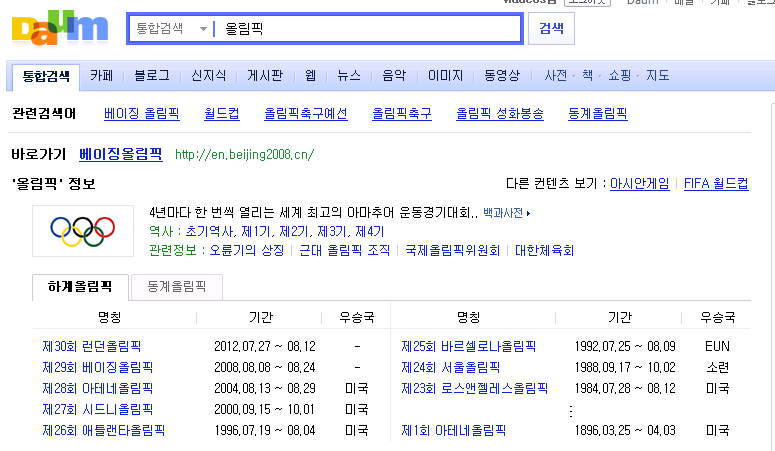
Task: Switch to the 카페 tab
Action: click(101, 76)
